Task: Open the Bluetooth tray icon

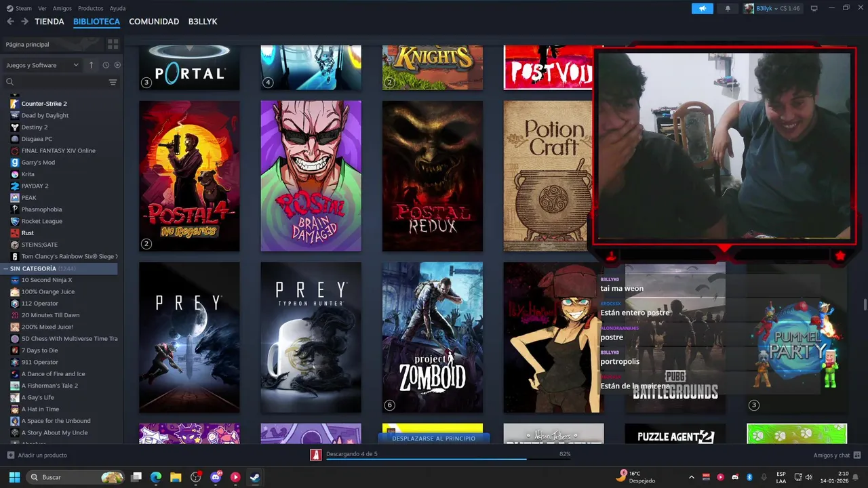Action: tap(749, 477)
